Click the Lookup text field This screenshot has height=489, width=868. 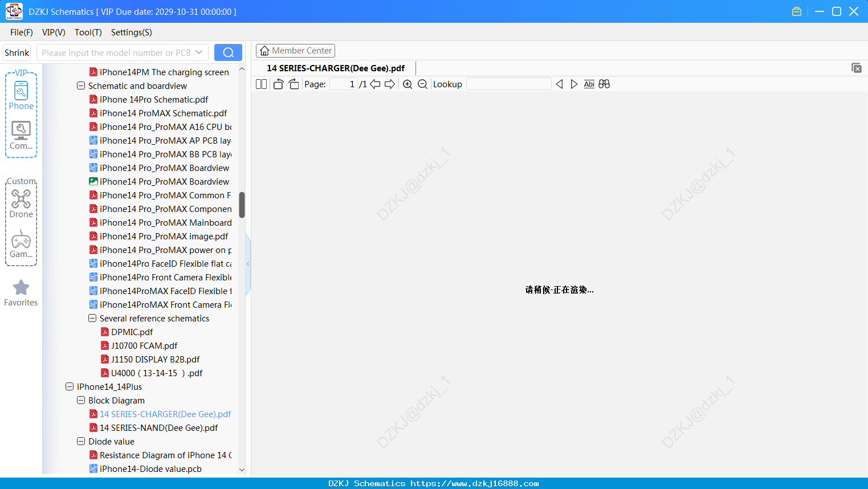[x=508, y=84]
